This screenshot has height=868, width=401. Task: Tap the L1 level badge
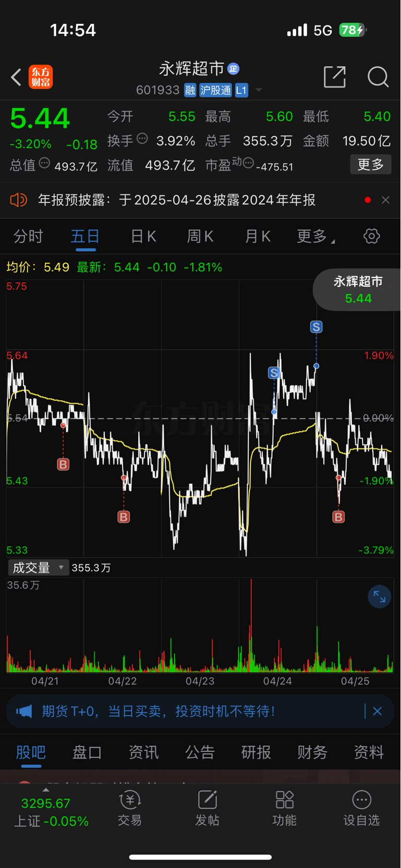click(x=241, y=90)
